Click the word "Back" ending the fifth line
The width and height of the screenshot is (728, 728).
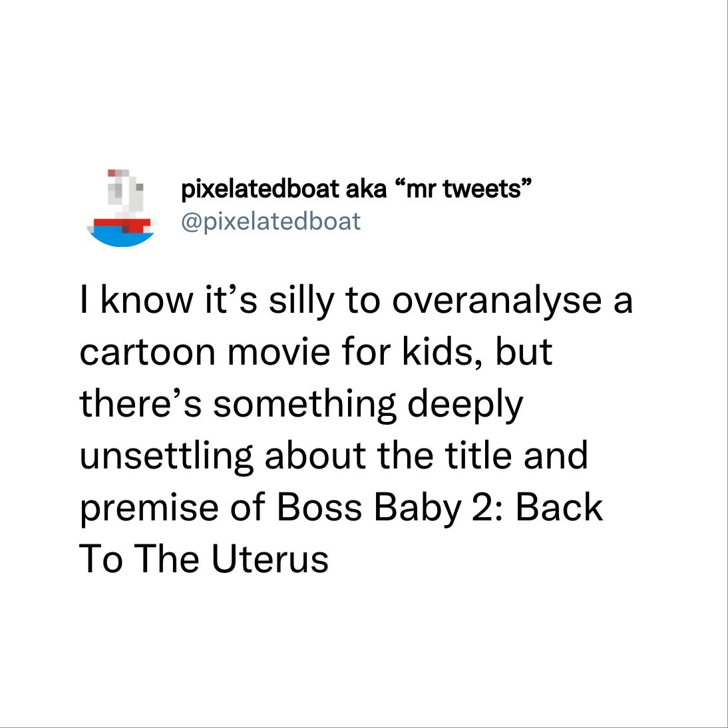click(560, 507)
